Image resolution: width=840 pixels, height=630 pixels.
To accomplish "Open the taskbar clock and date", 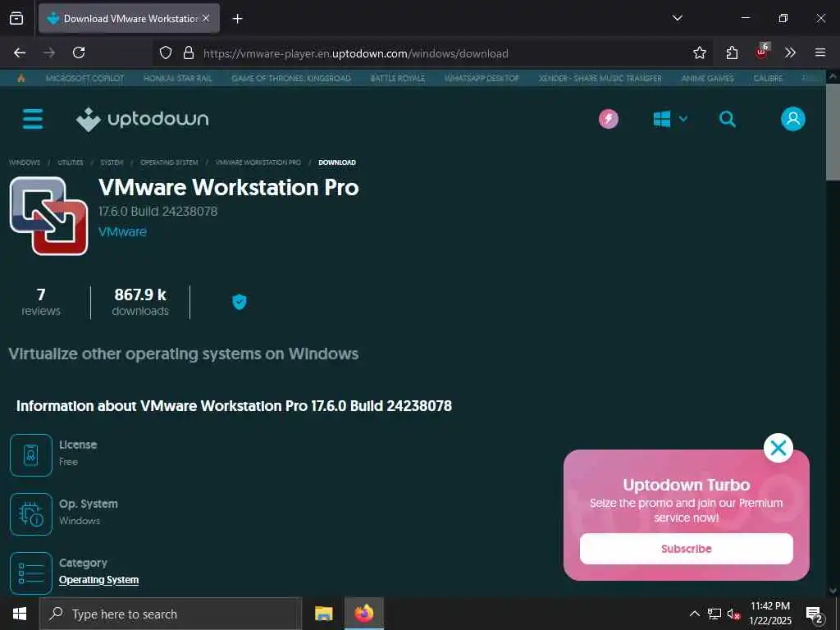I will pyautogui.click(x=769, y=614).
